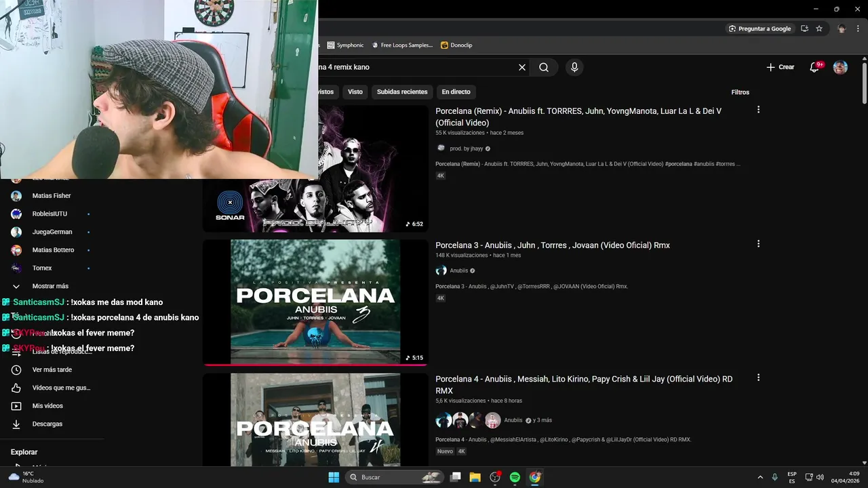Open Donoclip bookmark
Viewport: 868px width, 488px height.
[x=456, y=45]
